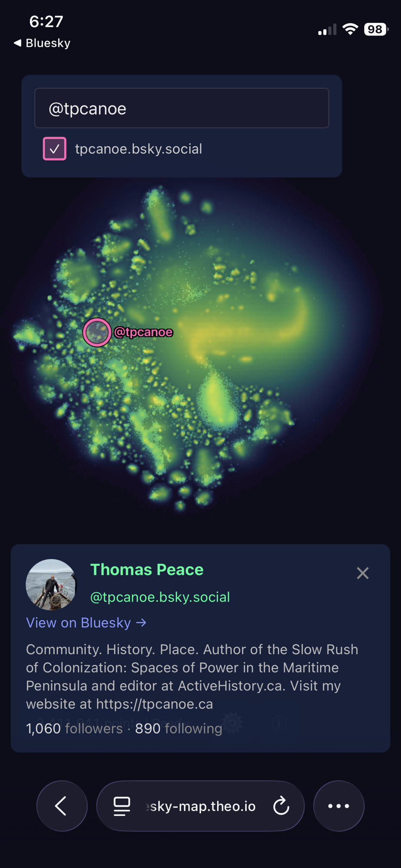Open the three-dot browser menu
Screen dimensions: 401x868
[x=338, y=806]
